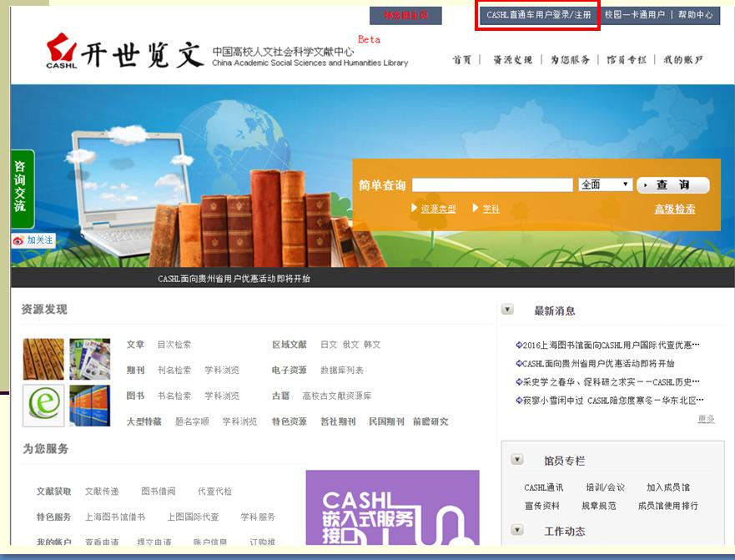
Task: Select the 学科 search filter link
Action: pyautogui.click(x=491, y=209)
